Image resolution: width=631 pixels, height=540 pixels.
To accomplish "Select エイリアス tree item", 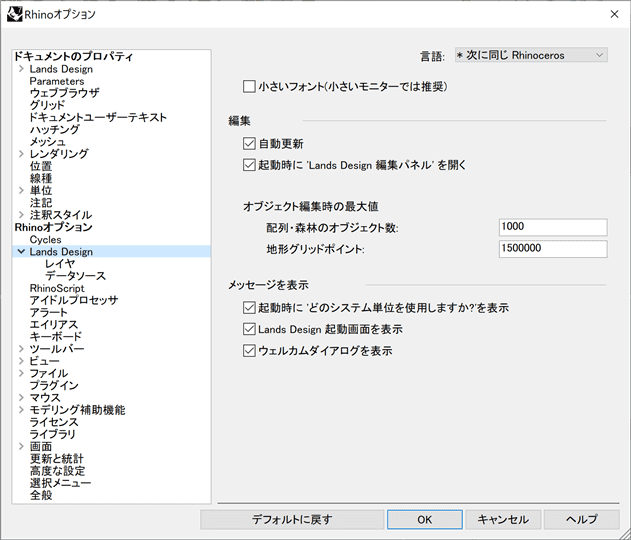I will (54, 324).
